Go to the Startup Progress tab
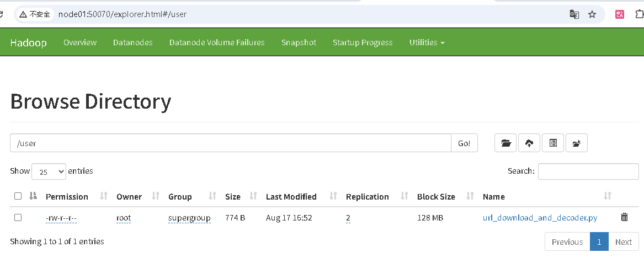 tap(363, 42)
